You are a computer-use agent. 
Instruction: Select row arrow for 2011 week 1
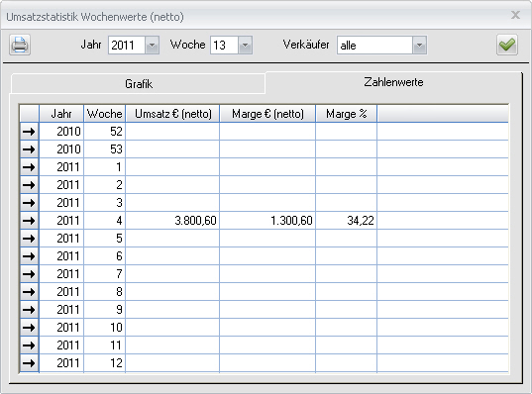click(x=29, y=167)
